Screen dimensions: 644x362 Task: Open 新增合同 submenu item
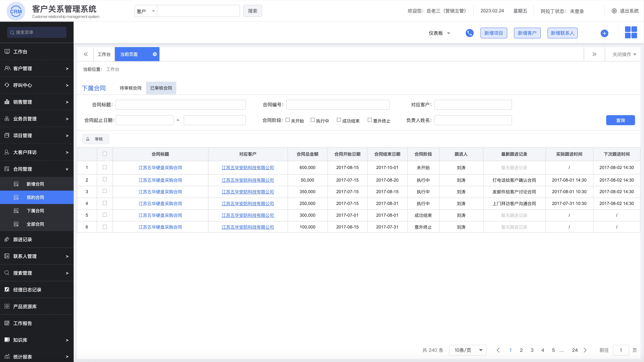(x=37, y=184)
